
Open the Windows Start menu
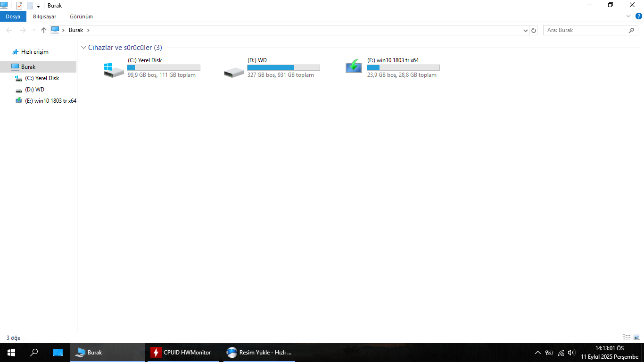[x=11, y=353]
